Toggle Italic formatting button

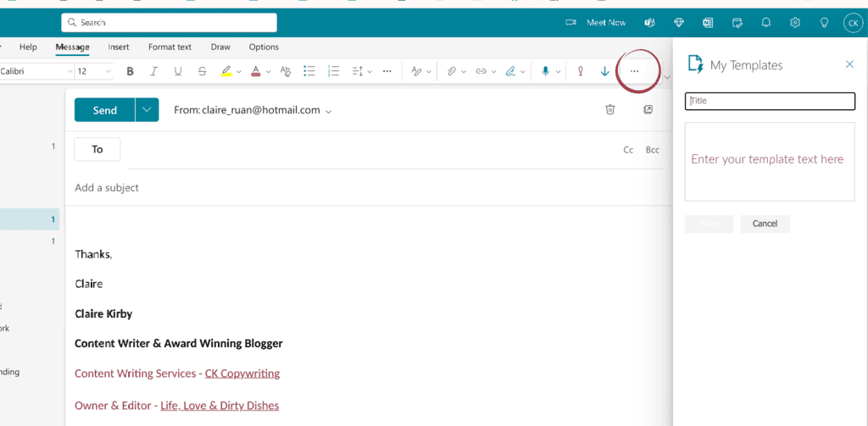(x=154, y=71)
